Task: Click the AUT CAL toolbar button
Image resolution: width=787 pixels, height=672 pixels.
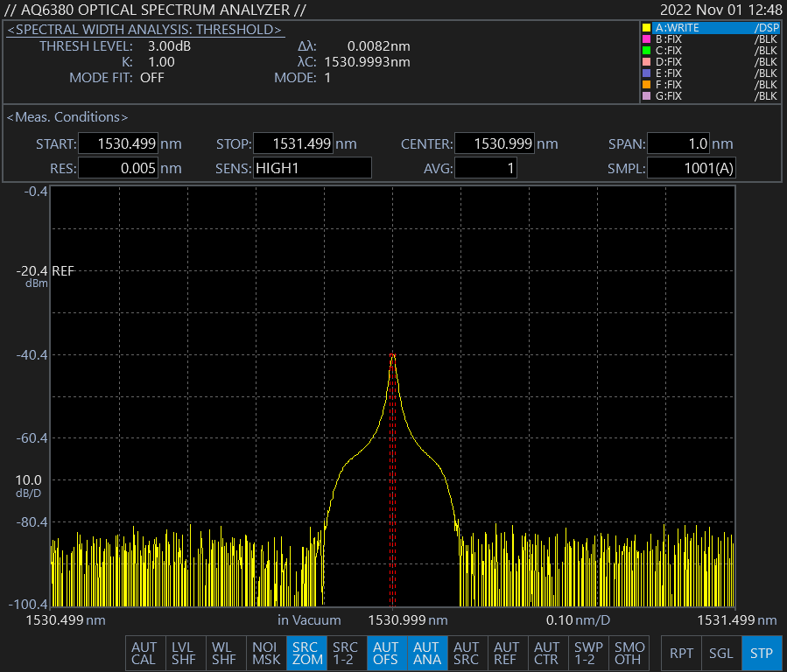Action: click(x=144, y=654)
